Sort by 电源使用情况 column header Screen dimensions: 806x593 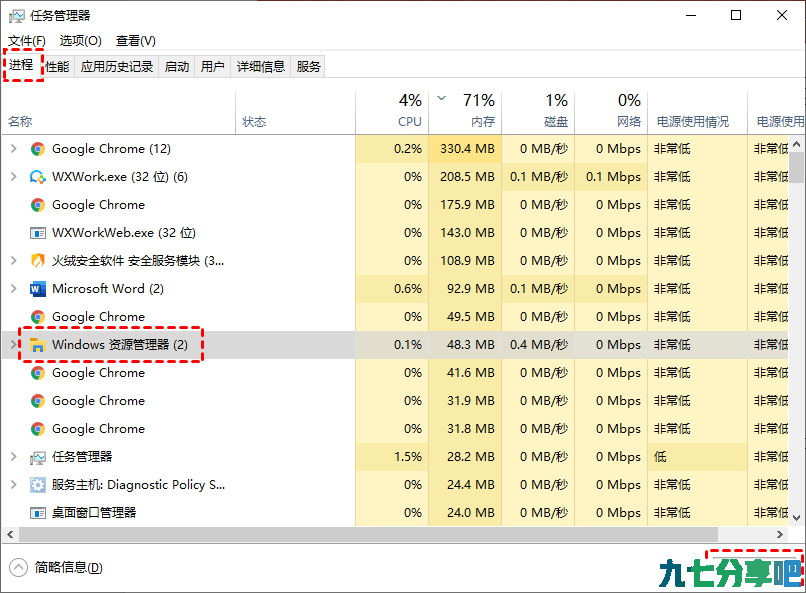point(698,113)
